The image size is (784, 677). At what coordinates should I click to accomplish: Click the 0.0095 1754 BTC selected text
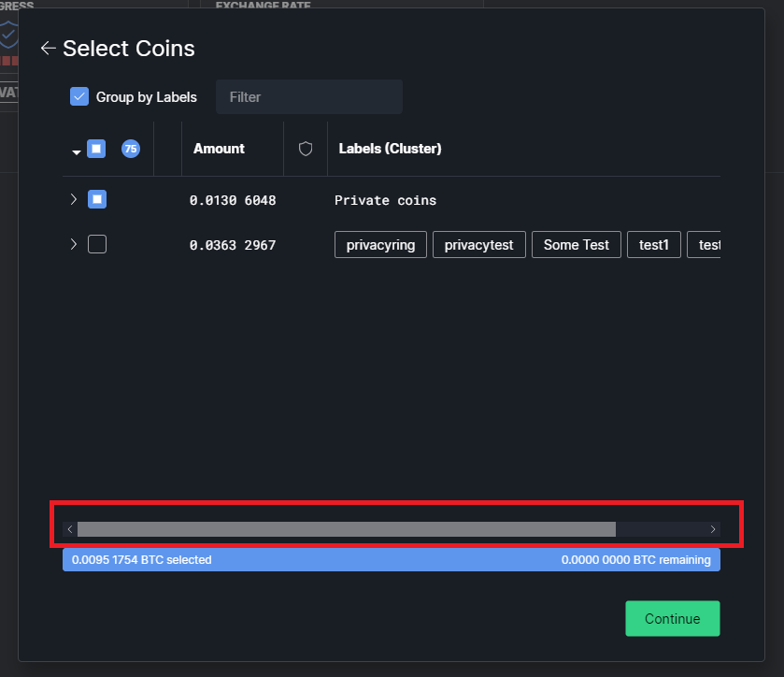141,559
